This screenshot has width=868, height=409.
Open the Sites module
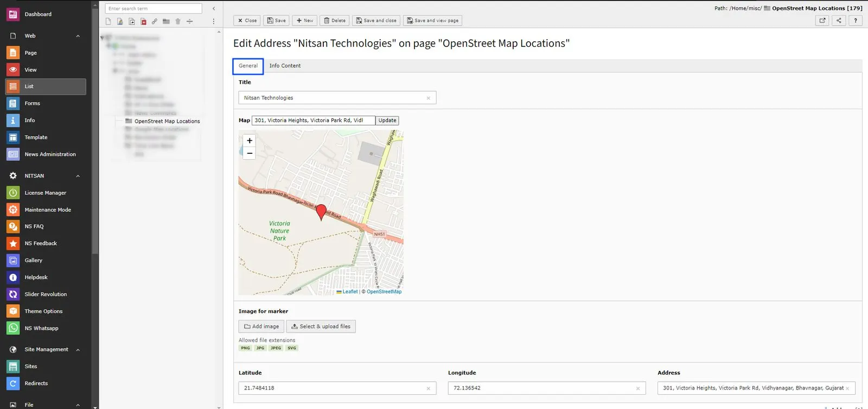[46, 367]
